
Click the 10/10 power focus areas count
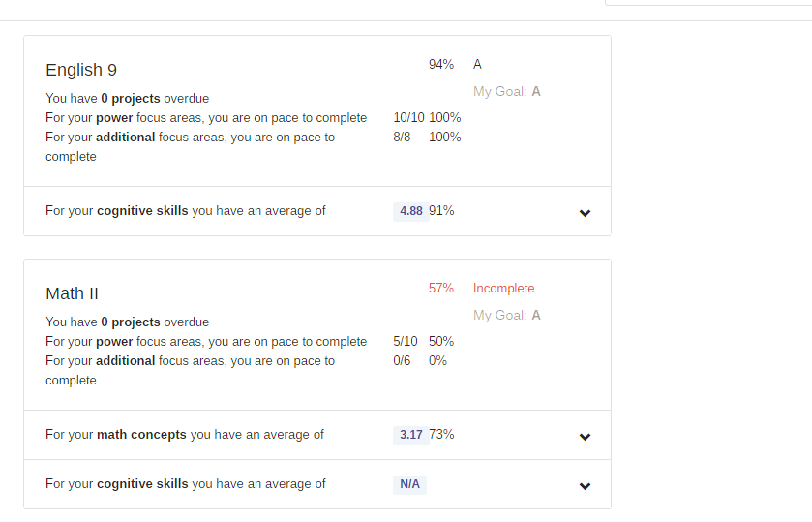click(x=408, y=118)
